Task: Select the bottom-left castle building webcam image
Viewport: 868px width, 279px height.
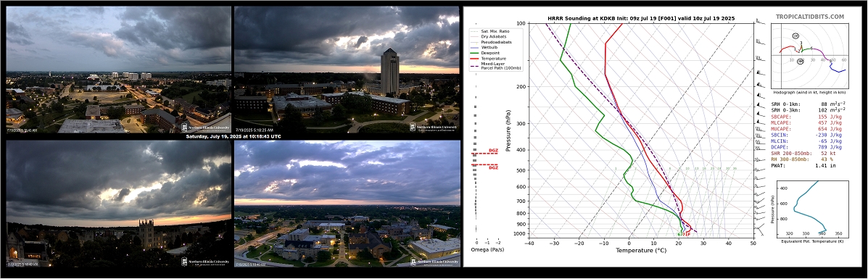Action: click(118, 204)
